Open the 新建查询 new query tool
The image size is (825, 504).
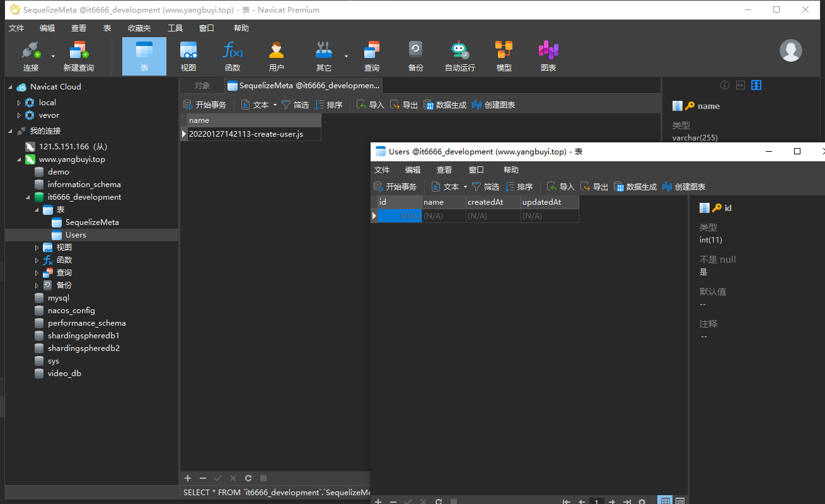(x=79, y=57)
